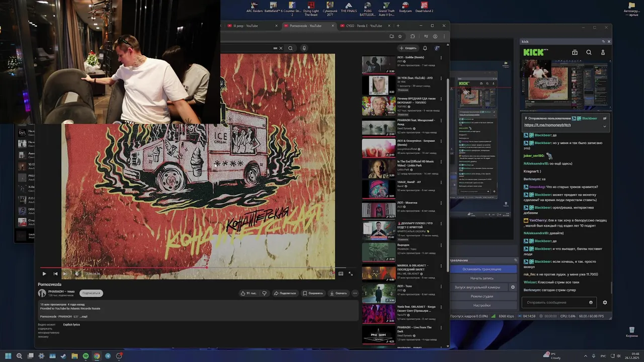Switch to the lil peep YouTube tab
The image size is (644, 362).
coord(250,26)
